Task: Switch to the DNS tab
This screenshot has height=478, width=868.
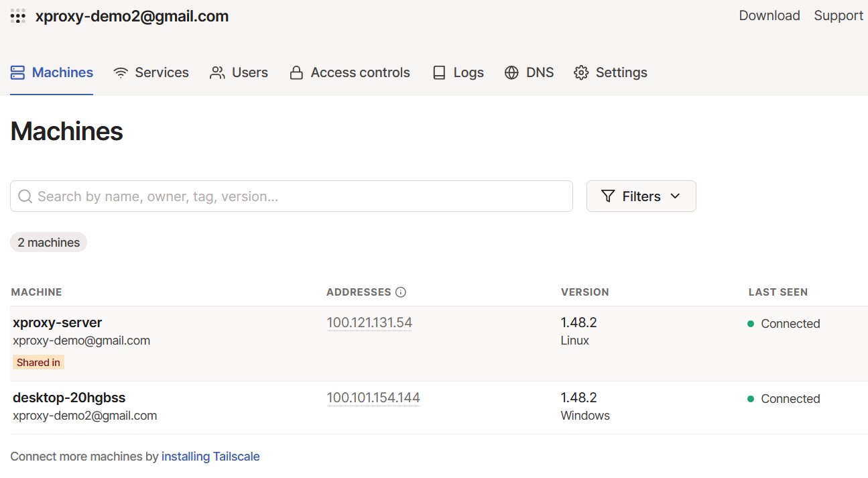Action: [529, 72]
